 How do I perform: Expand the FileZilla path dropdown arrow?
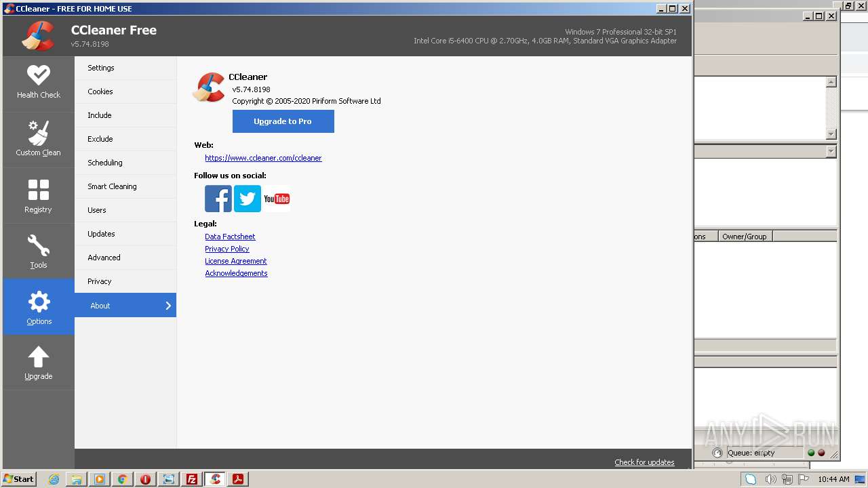coord(831,152)
